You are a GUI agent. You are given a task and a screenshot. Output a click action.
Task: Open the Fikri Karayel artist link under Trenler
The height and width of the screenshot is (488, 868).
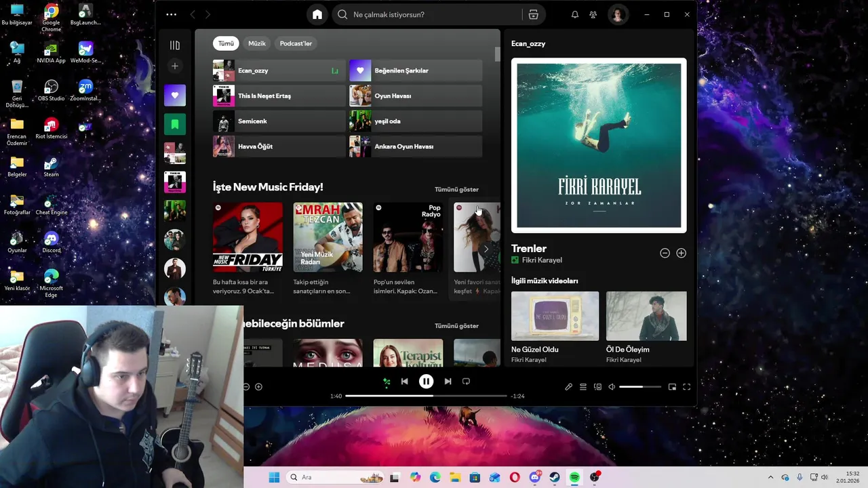(x=542, y=260)
